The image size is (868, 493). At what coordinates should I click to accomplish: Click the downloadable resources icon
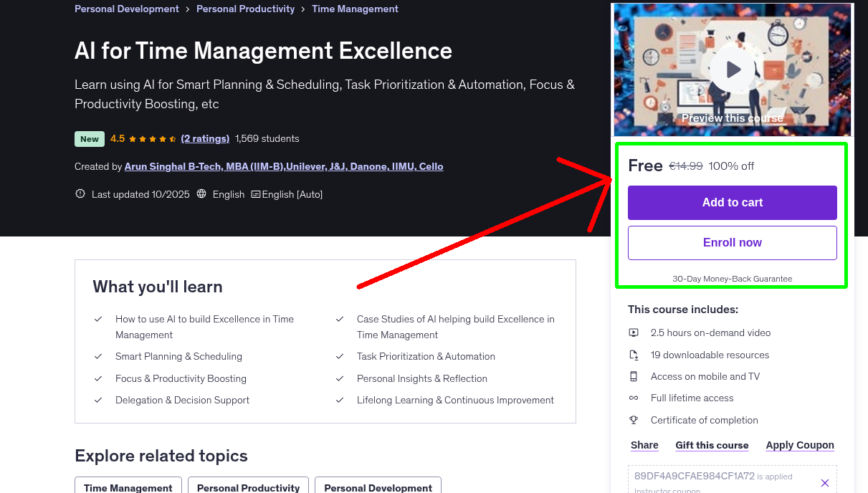pyautogui.click(x=634, y=354)
